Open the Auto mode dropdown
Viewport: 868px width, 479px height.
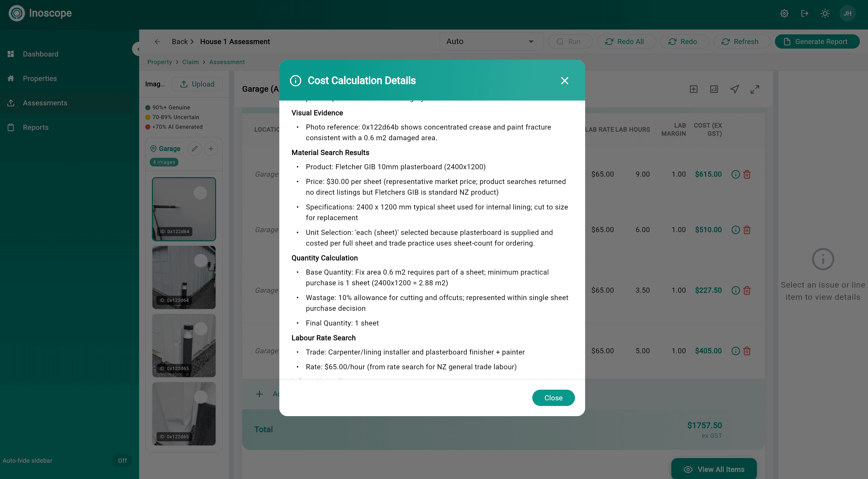tap(491, 41)
